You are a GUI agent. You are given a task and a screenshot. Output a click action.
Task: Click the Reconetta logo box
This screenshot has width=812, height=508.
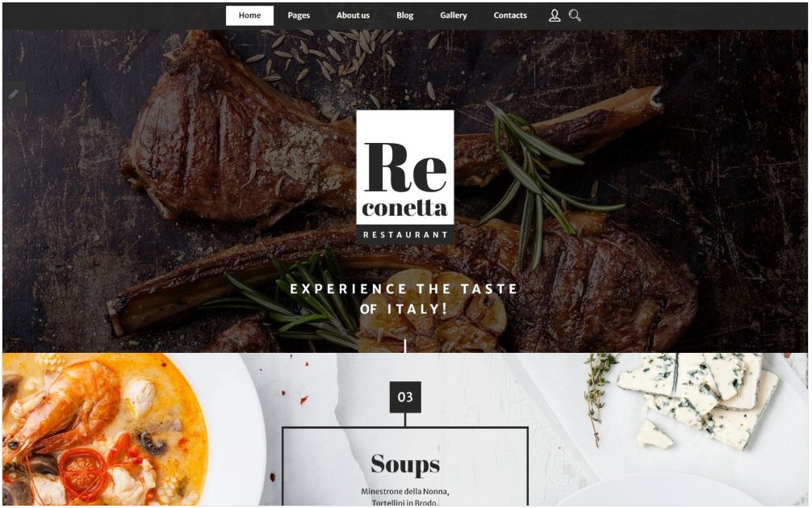[405, 177]
